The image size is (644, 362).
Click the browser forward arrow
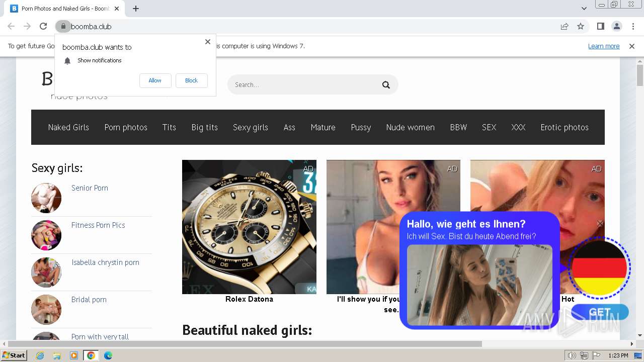point(27,26)
